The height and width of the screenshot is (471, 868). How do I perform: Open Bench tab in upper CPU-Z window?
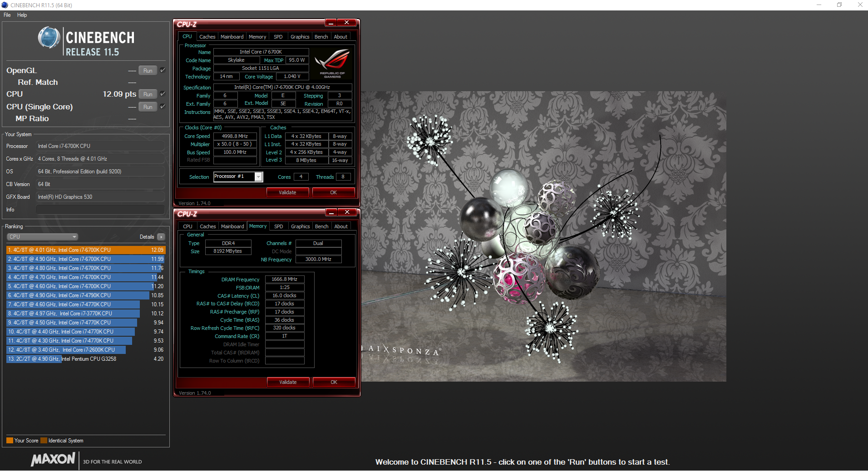point(321,37)
